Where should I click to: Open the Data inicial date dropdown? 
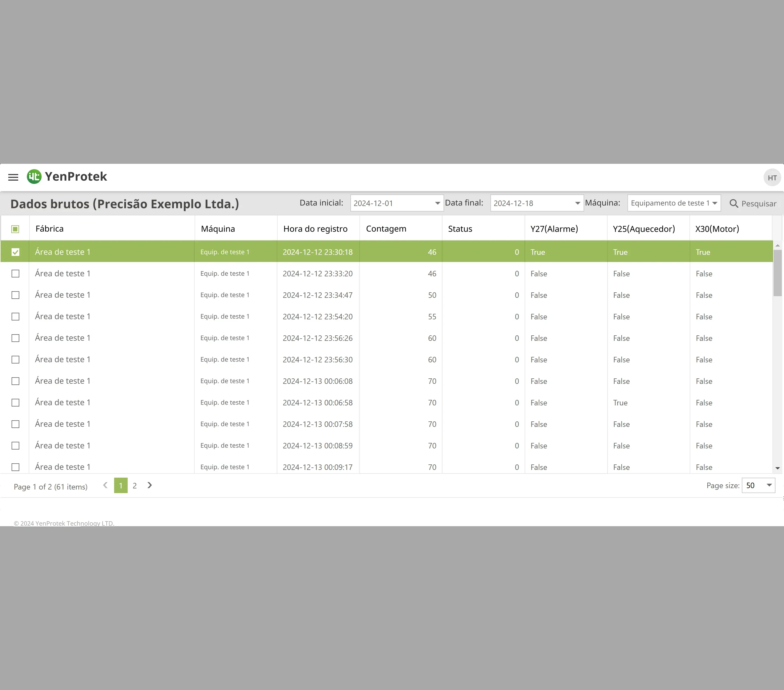[x=437, y=203]
